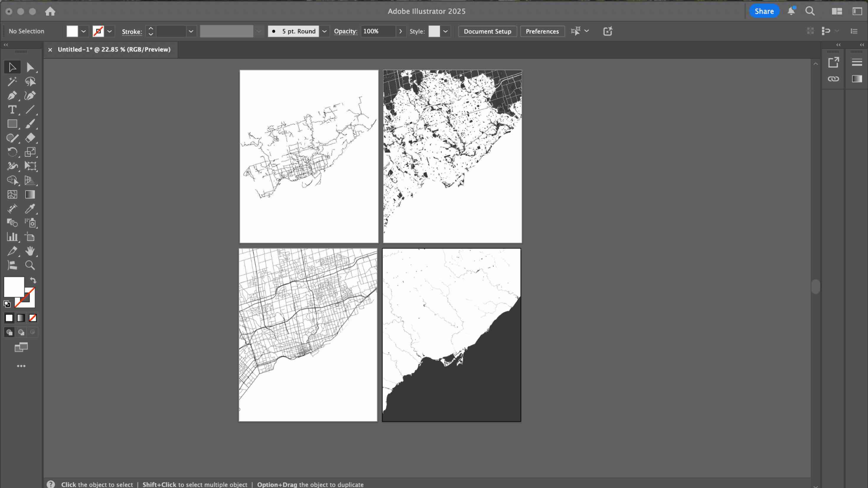Select the Gradient tool
Screen dimensions: 868x488
click(30, 194)
